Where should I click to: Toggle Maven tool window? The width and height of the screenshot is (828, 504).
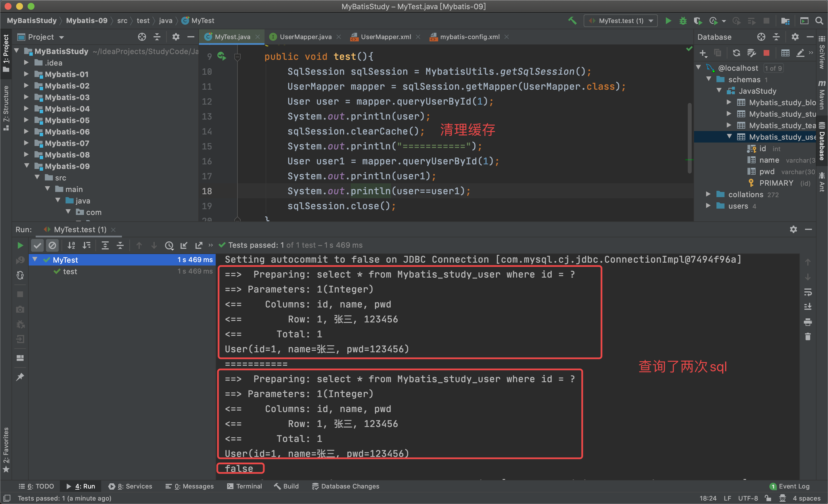tap(822, 95)
